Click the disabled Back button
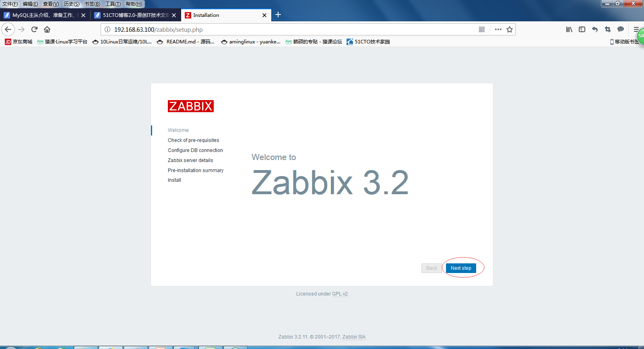644x349 pixels. coord(431,268)
